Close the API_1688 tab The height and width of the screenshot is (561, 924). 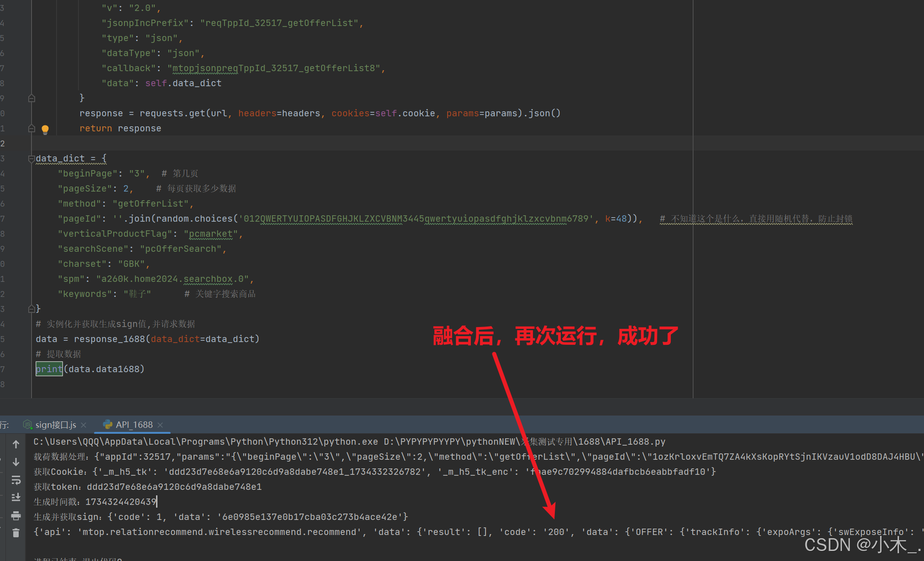(x=161, y=425)
